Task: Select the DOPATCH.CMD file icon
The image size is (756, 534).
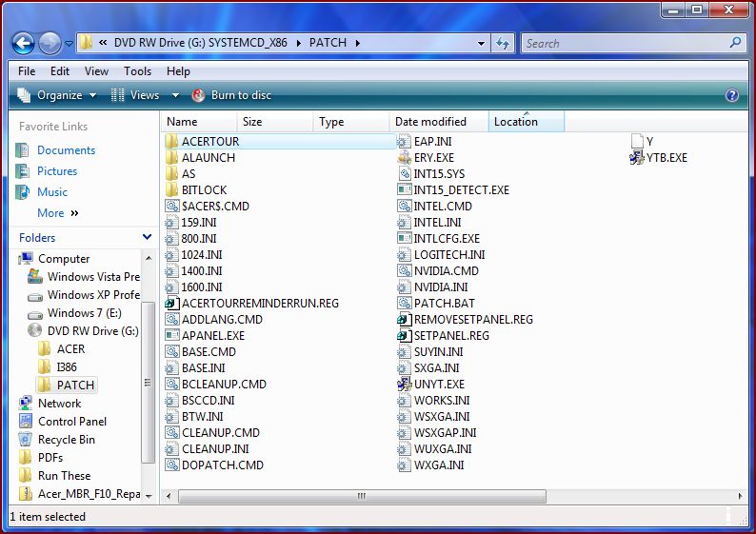Action: (171, 465)
